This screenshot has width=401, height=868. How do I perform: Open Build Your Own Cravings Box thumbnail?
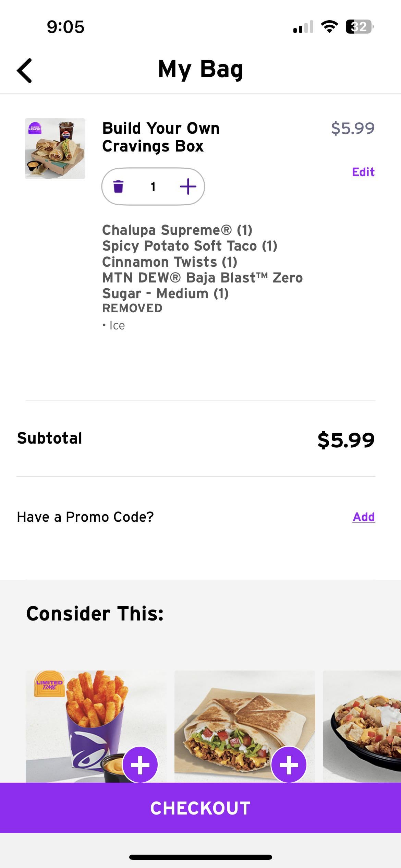pyautogui.click(x=55, y=148)
